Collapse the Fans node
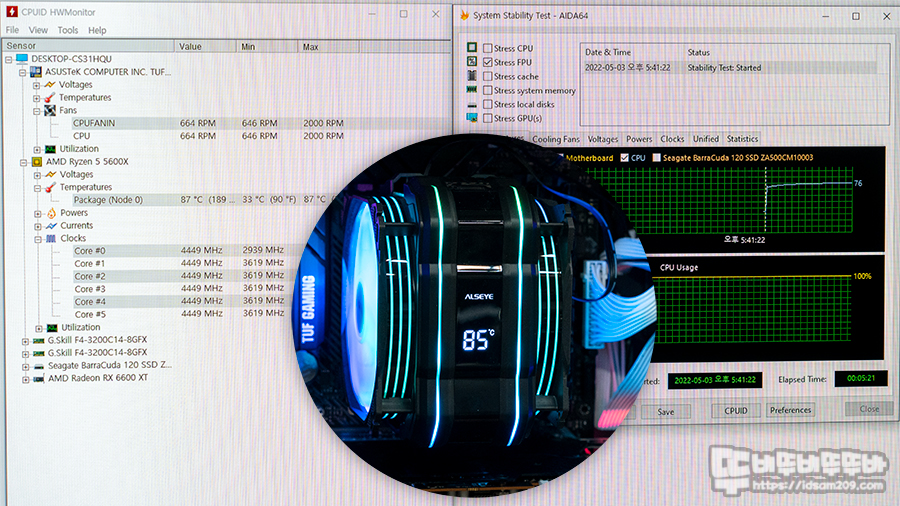The image size is (900, 506). pos(36,111)
